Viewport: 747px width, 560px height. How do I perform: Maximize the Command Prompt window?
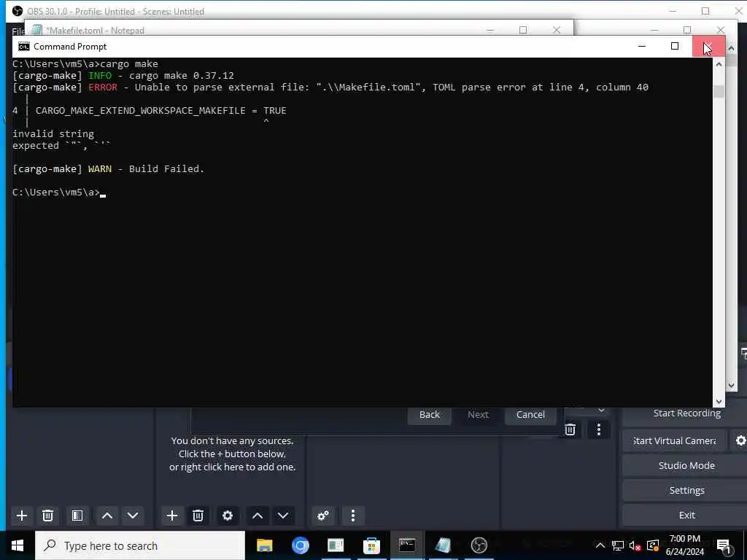(x=675, y=46)
